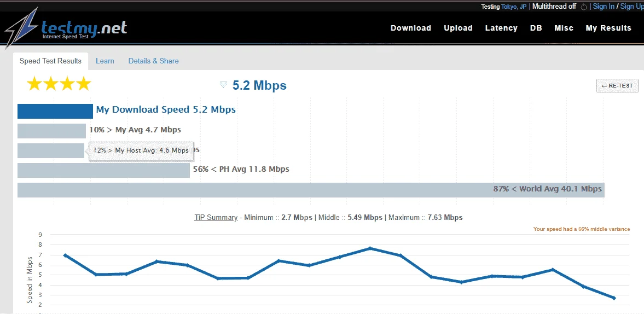Click the '10% > My Avg 4.7 Mbps' label
The height and width of the screenshot is (314, 644).
pos(135,130)
